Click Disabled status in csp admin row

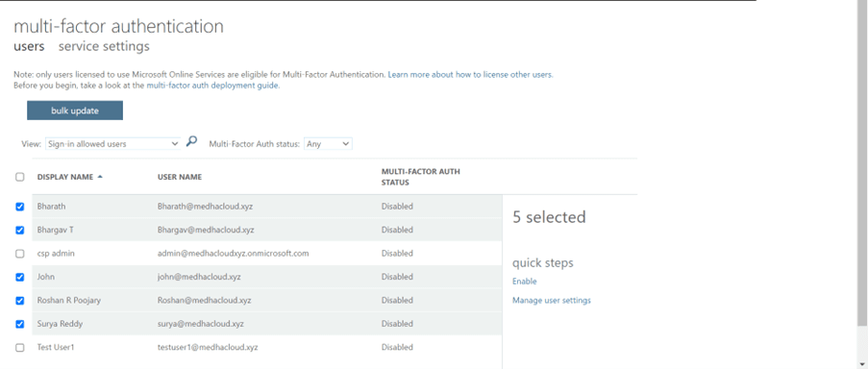(397, 254)
